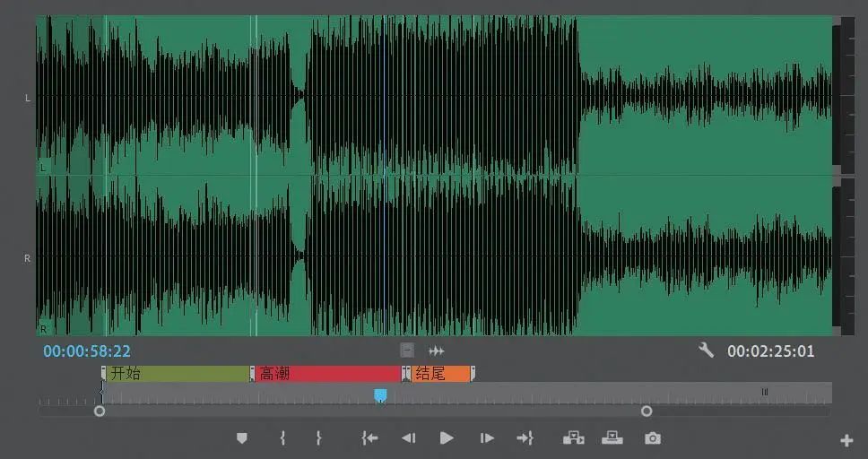Click the Insert edit icon
The width and height of the screenshot is (868, 459).
(574, 438)
